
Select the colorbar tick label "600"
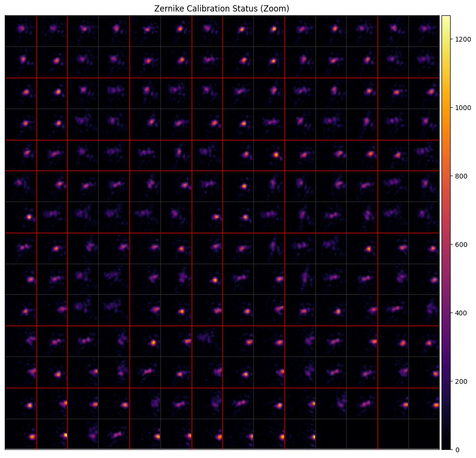[x=461, y=245]
